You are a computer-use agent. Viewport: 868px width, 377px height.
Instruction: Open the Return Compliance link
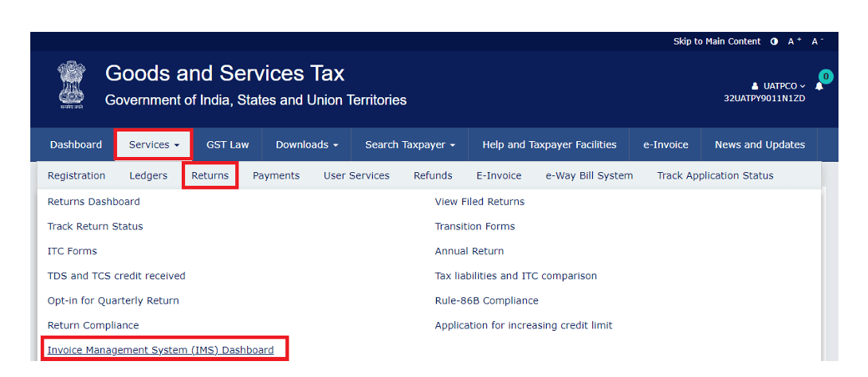tap(93, 325)
